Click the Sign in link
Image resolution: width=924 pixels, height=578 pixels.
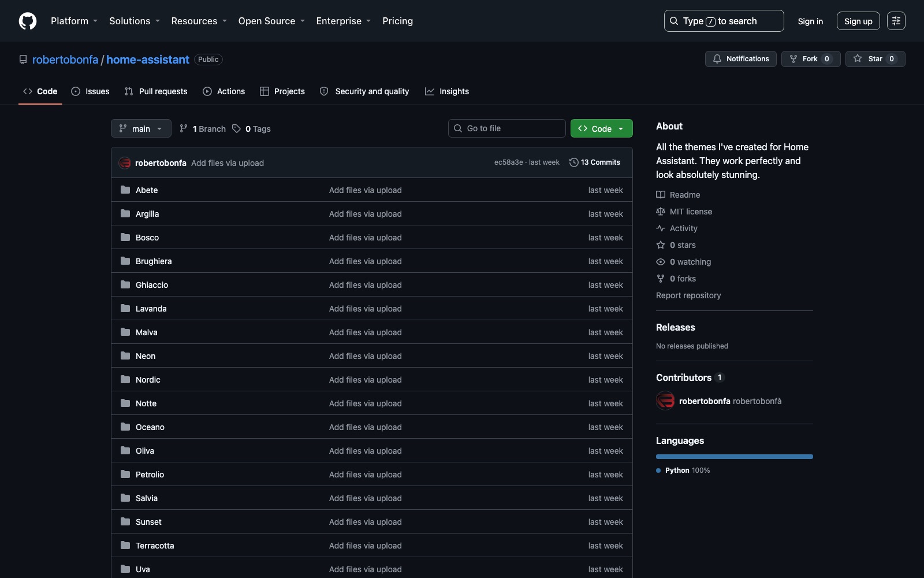(x=810, y=21)
